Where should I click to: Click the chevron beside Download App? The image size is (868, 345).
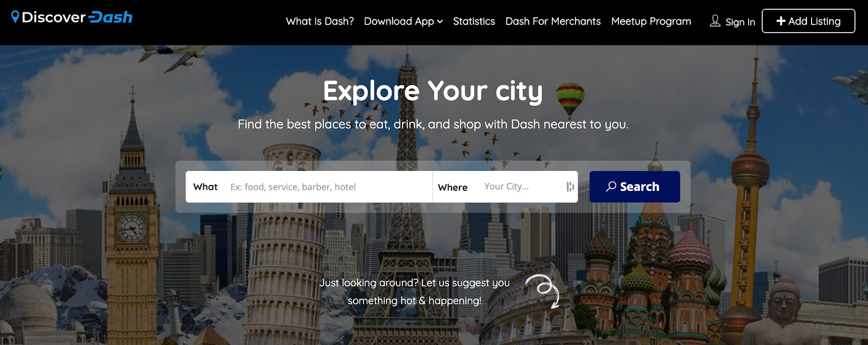[x=440, y=22]
